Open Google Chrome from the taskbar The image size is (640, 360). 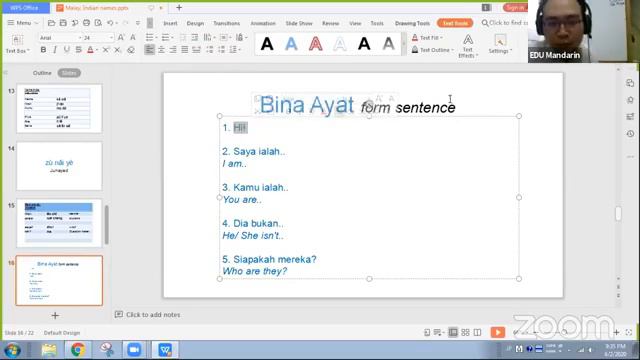78,350
